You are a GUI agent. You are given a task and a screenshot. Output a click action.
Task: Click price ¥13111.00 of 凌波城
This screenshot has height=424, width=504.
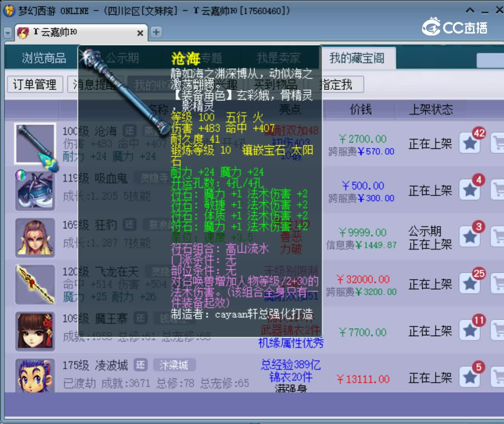tap(363, 379)
